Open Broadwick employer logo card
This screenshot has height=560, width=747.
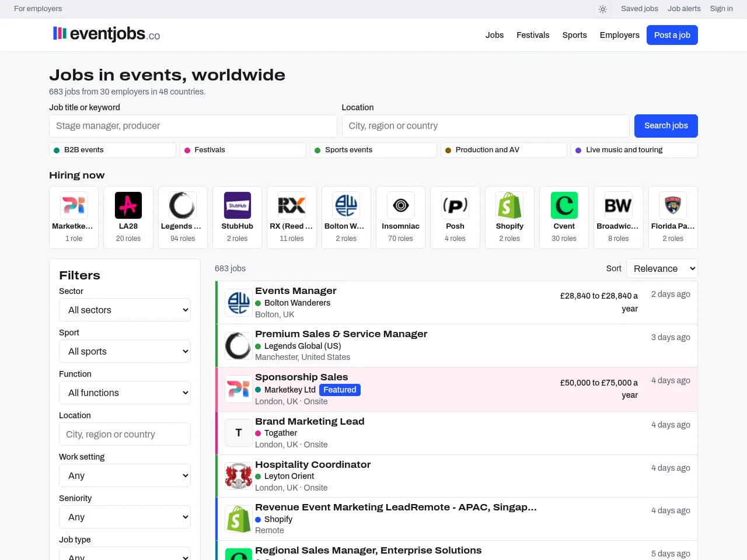(x=619, y=218)
